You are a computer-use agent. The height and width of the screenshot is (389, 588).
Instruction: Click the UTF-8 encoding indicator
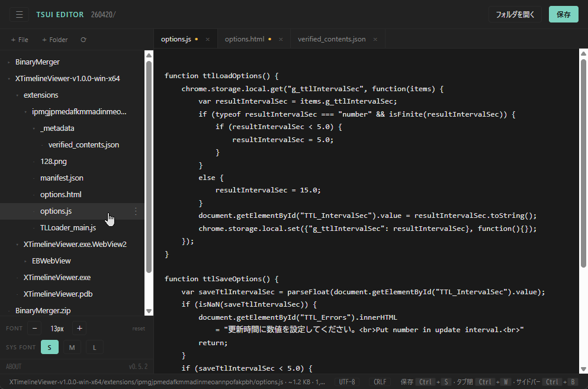(347, 382)
